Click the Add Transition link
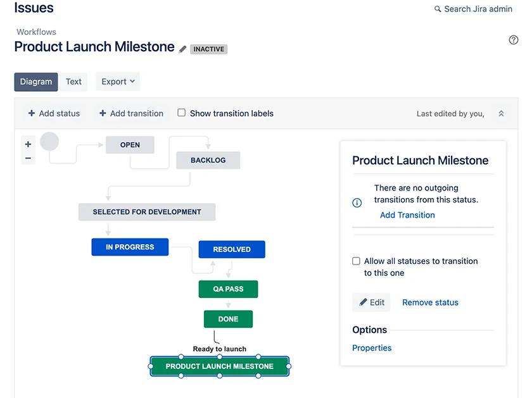This screenshot has width=532, height=398. [x=407, y=215]
